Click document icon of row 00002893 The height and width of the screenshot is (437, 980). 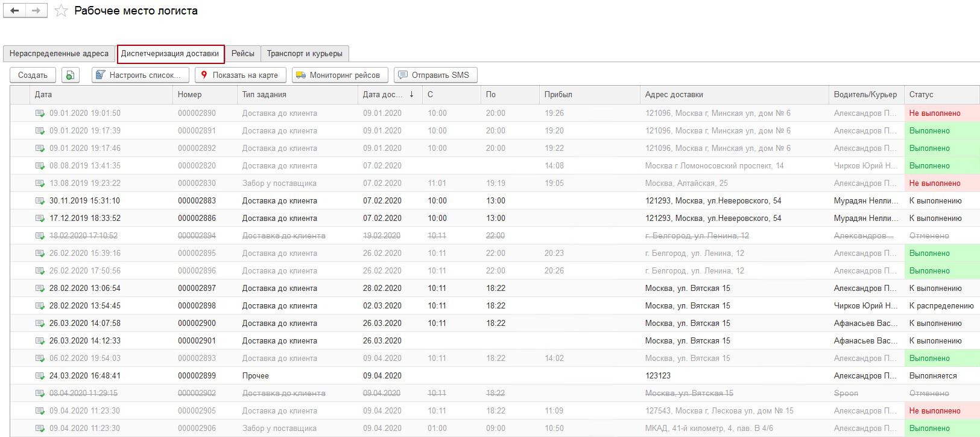(40, 359)
